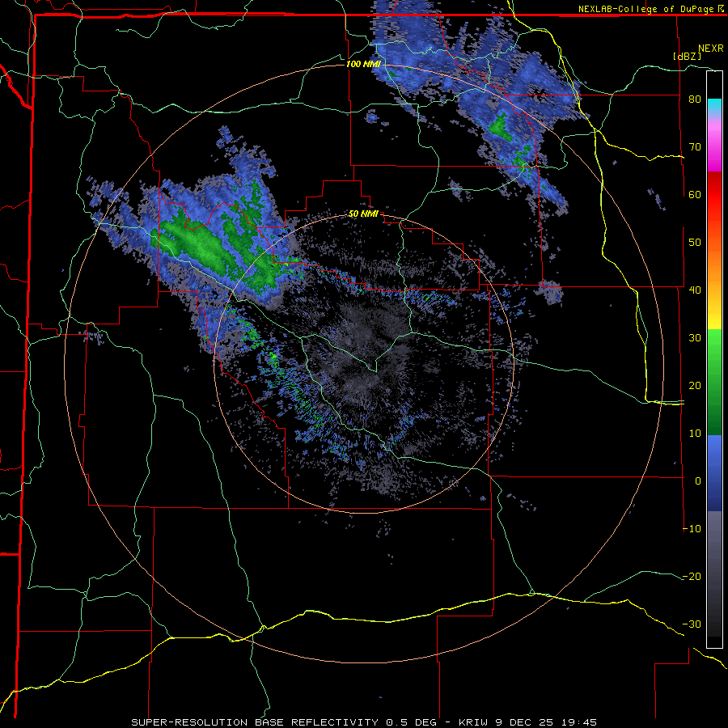
Task: Click the 50 value on the dBZ scale
Action: pyautogui.click(x=695, y=243)
